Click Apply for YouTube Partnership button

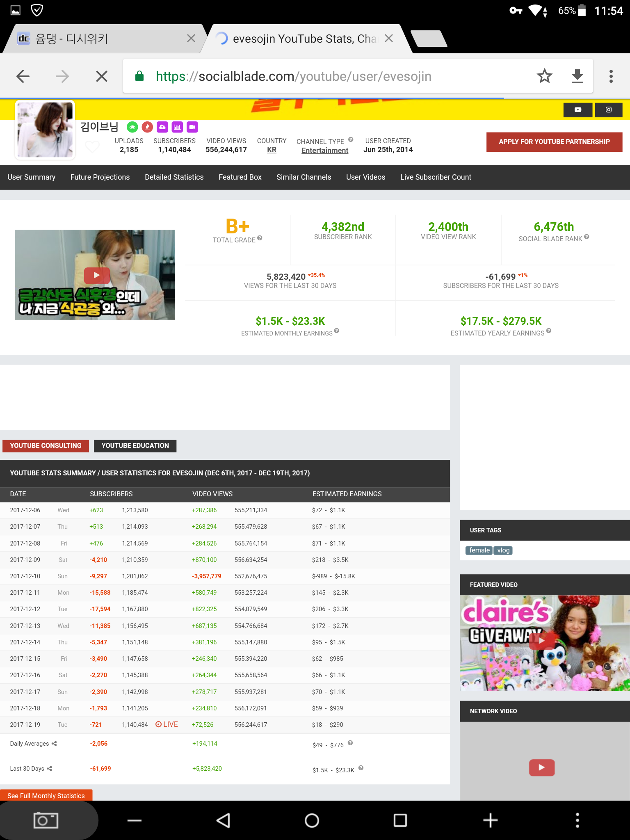(554, 142)
